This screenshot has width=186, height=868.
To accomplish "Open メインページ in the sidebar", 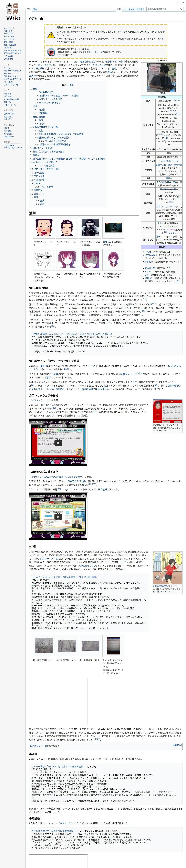I will pos(9,28).
